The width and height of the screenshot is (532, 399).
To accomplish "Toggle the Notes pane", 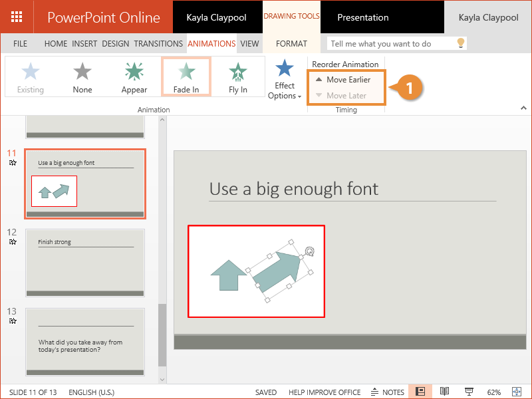I will tap(388, 392).
